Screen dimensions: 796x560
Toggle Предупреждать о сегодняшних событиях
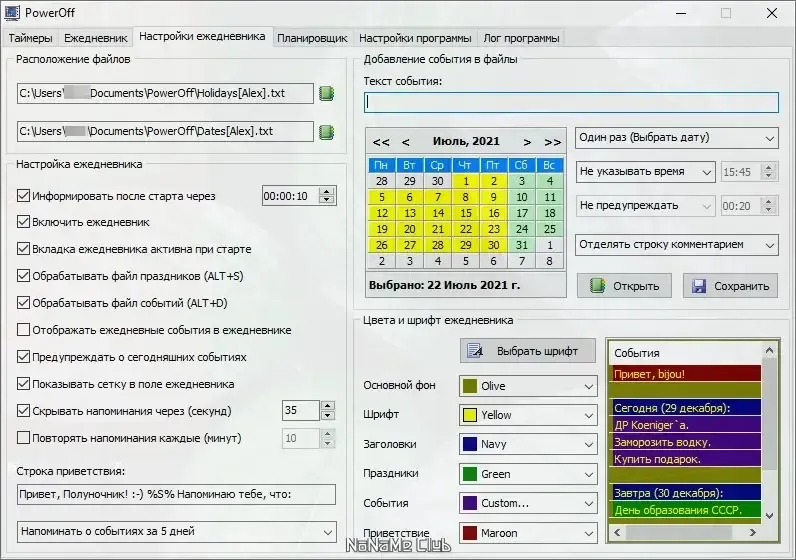(23, 356)
